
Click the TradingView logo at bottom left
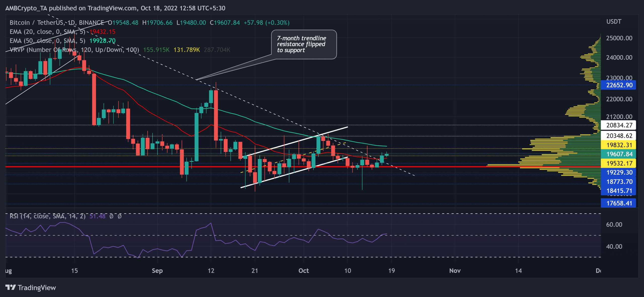point(30,287)
